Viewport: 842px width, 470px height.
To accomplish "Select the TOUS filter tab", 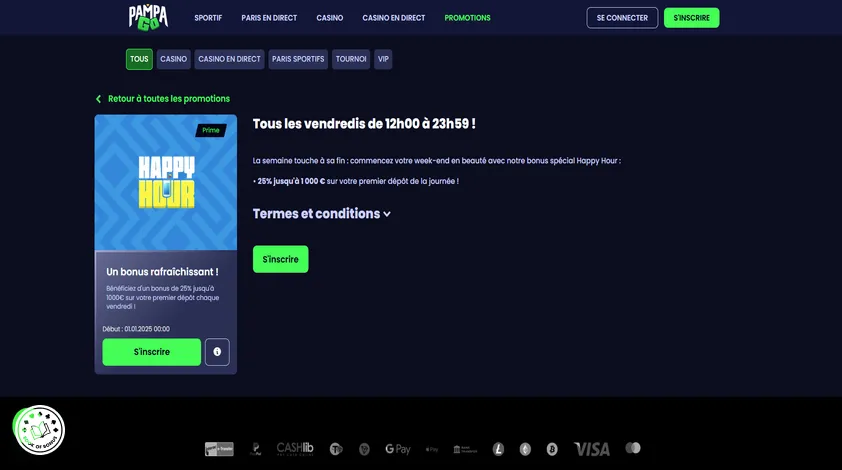I will [139, 59].
